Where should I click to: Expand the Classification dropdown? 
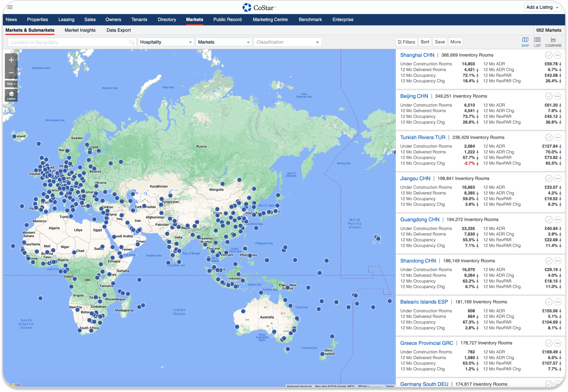287,42
